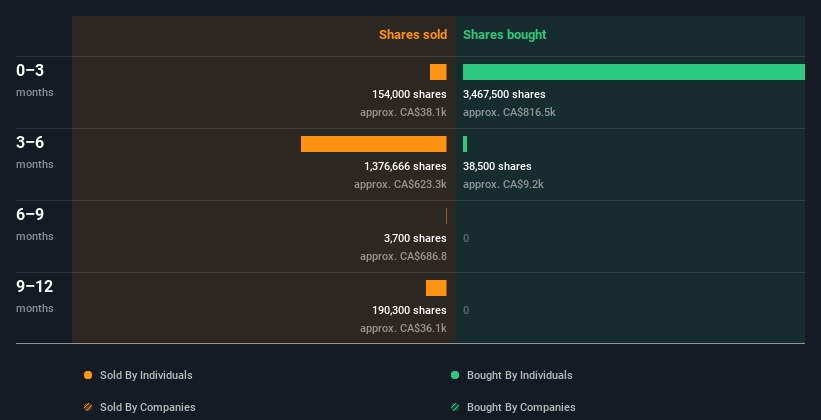Click the zero bought value for 6–9 months
The height and width of the screenshot is (420, 821).
466,238
